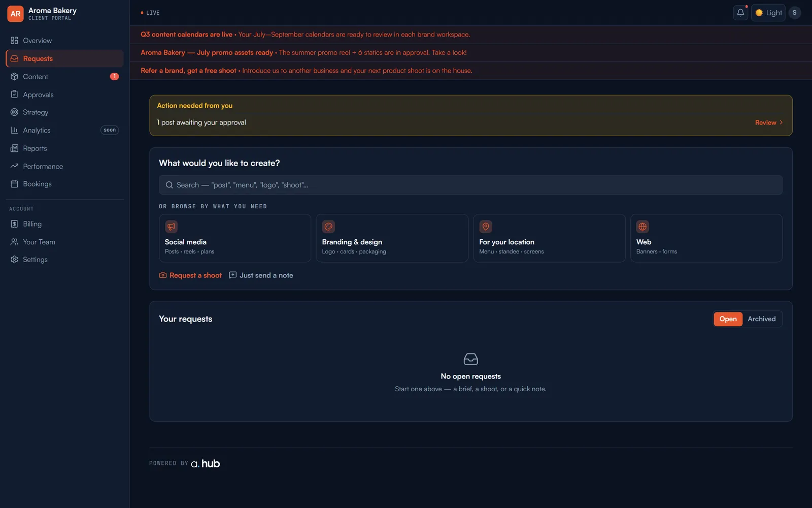Select the Web globe icon
812x508 pixels.
point(643,227)
